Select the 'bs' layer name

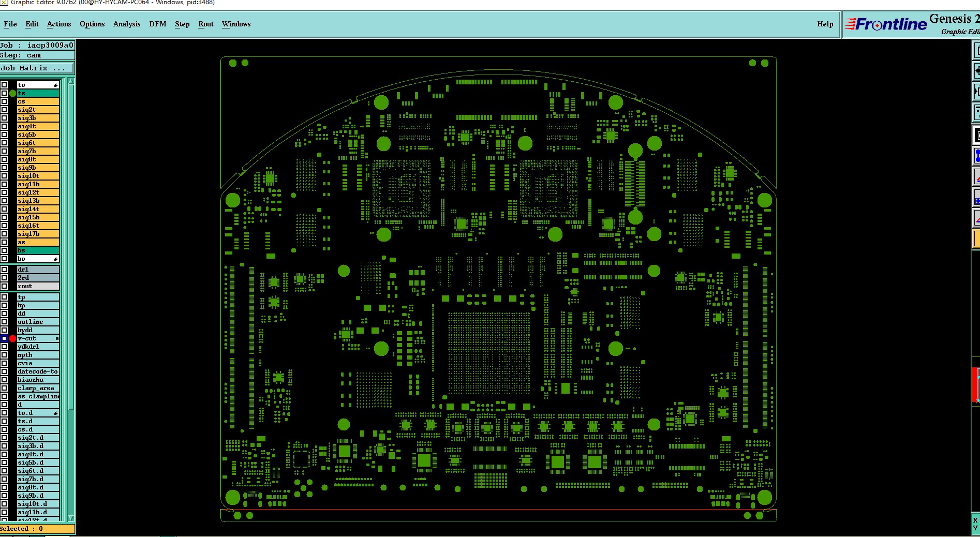click(x=38, y=250)
